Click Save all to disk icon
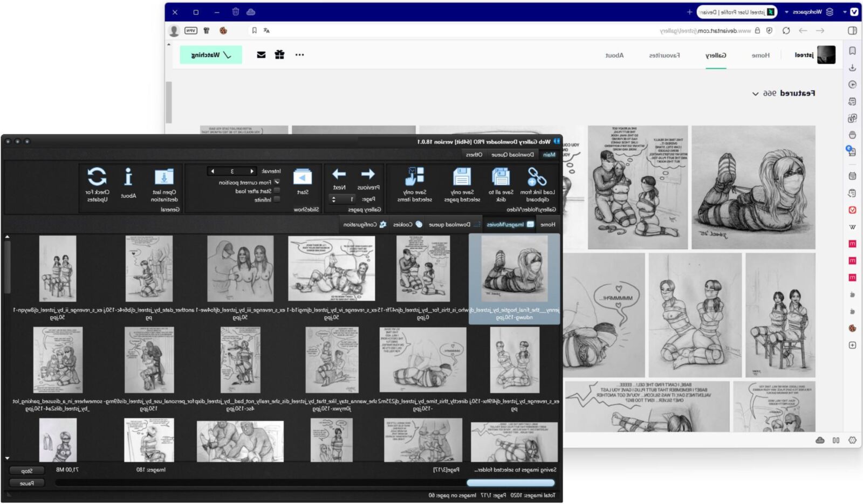 [x=501, y=177]
